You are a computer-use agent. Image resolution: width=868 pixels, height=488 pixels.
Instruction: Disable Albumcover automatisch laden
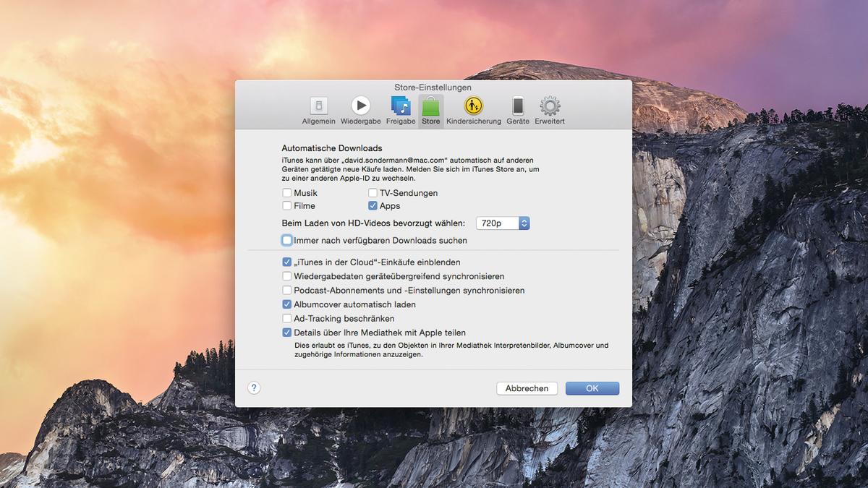[x=287, y=304]
